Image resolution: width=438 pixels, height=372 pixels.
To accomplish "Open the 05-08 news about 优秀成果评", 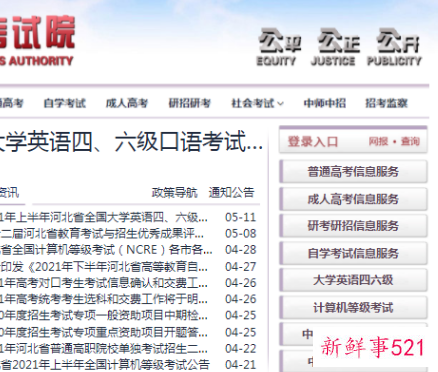I will (x=102, y=233).
